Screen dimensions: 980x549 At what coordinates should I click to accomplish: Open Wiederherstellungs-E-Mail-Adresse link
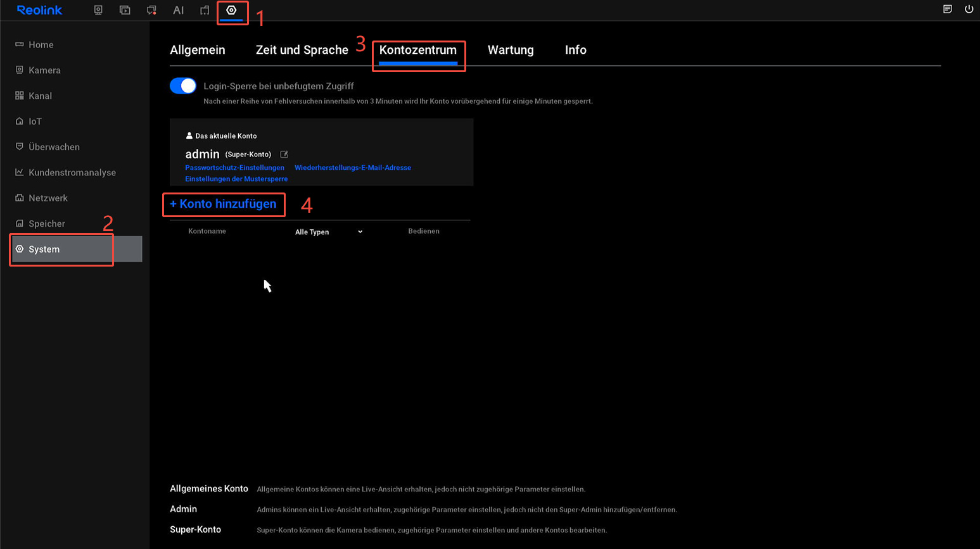point(353,168)
